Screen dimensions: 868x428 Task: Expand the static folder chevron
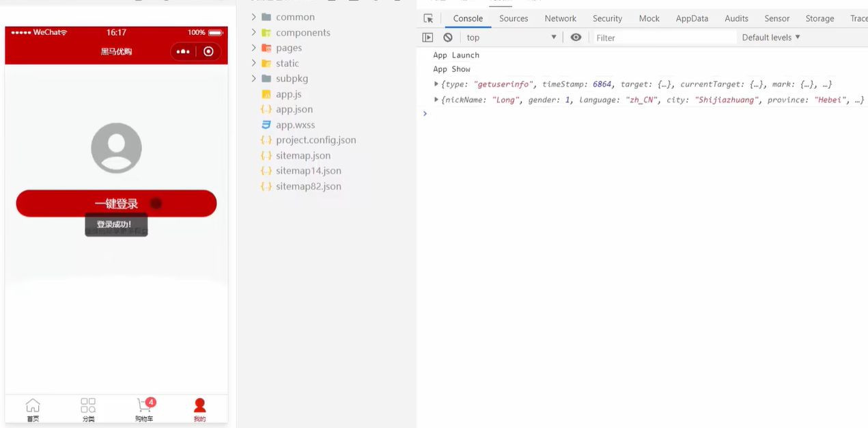click(x=253, y=63)
